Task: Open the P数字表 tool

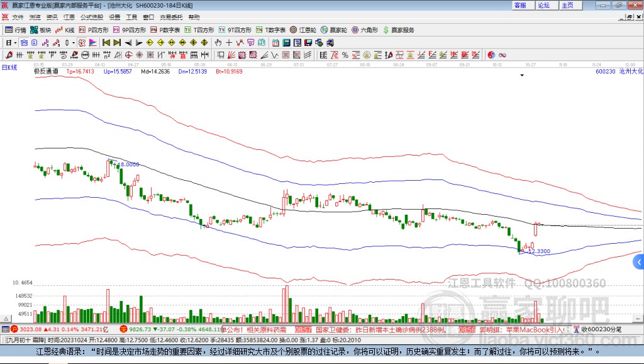Action: click(x=165, y=30)
